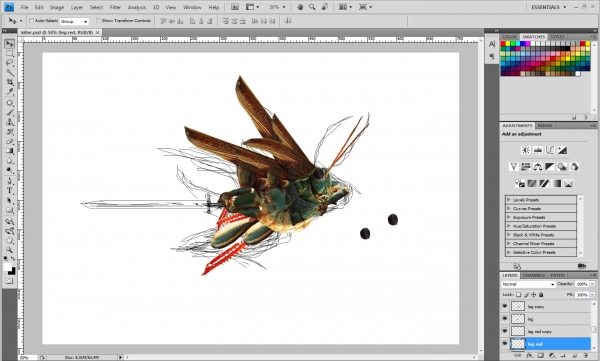600x361 pixels.
Task: Select the Rectangular Marquee tool
Action: point(10,53)
